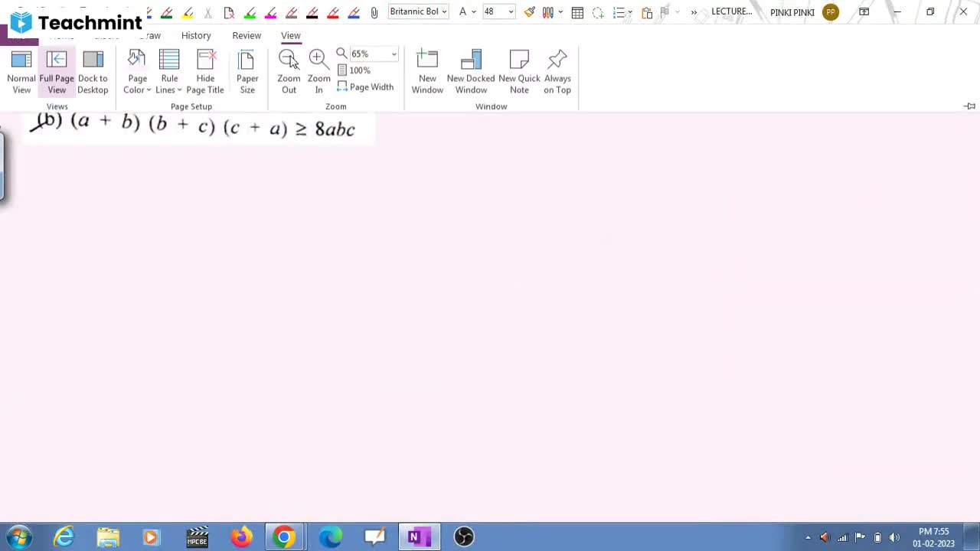
Task: Open Firefox from taskbar
Action: [241, 537]
